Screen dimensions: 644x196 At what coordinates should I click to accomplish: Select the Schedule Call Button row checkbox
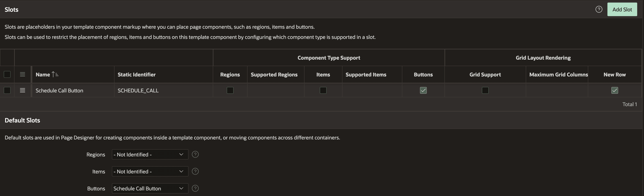[7, 90]
